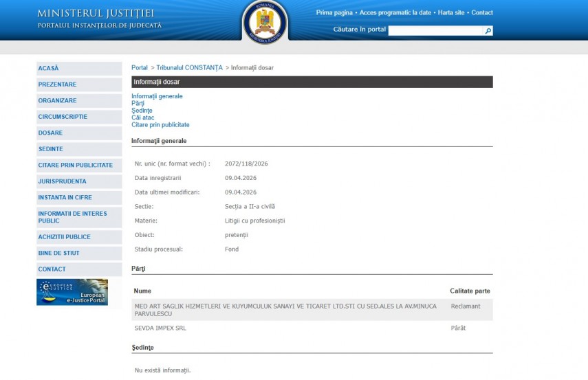Viewport: 588px width, 380px height.
Task: Open the ACASĂ sidebar menu item
Action: point(49,69)
